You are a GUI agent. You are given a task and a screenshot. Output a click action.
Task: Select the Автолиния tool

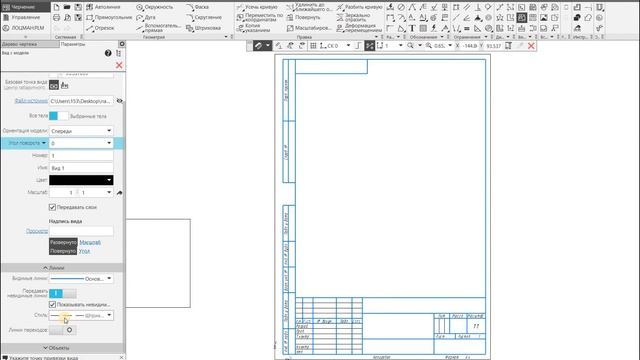[x=104, y=7]
